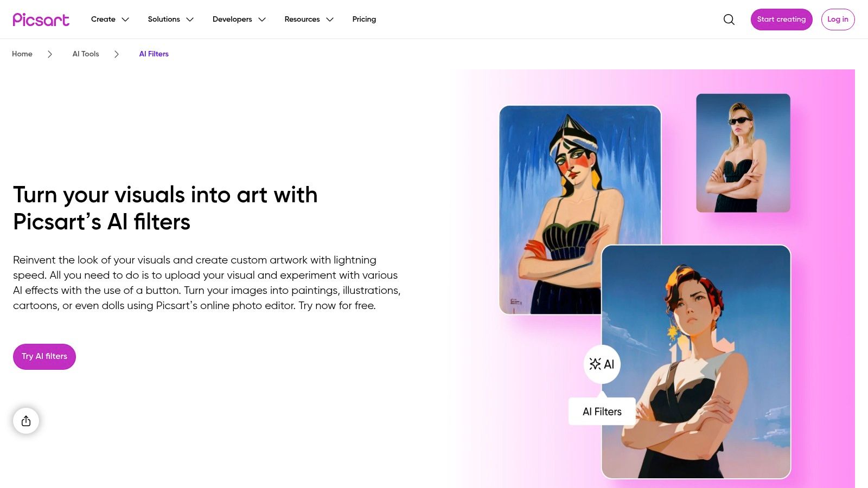Select the AI Filters breadcrumb
The image size is (868, 488).
click(x=154, y=54)
